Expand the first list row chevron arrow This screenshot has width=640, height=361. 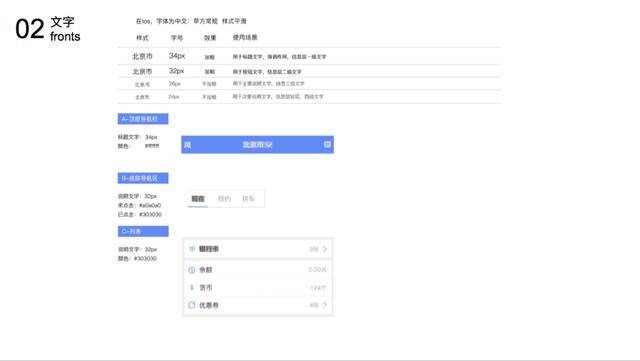pyautogui.click(x=325, y=249)
